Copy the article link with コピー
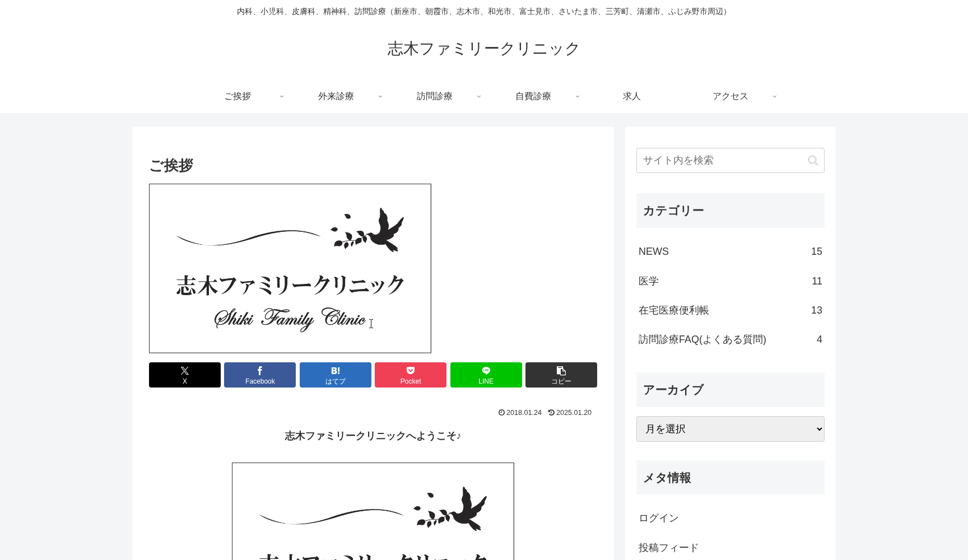 [561, 375]
